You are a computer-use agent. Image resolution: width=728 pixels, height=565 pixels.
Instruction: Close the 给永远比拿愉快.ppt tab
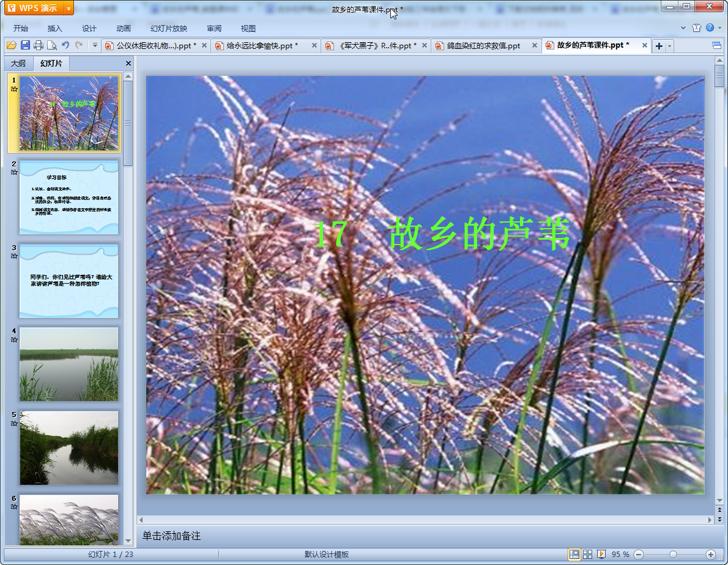point(314,45)
